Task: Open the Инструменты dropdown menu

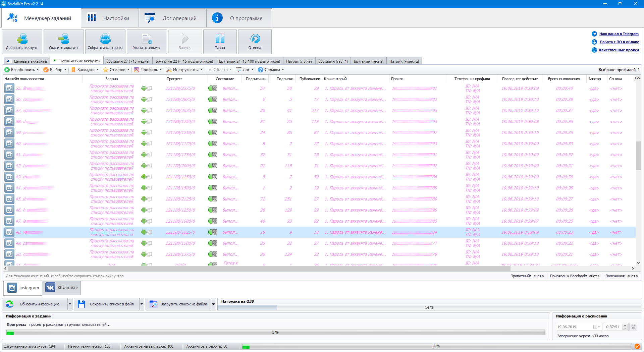Action: (x=185, y=70)
